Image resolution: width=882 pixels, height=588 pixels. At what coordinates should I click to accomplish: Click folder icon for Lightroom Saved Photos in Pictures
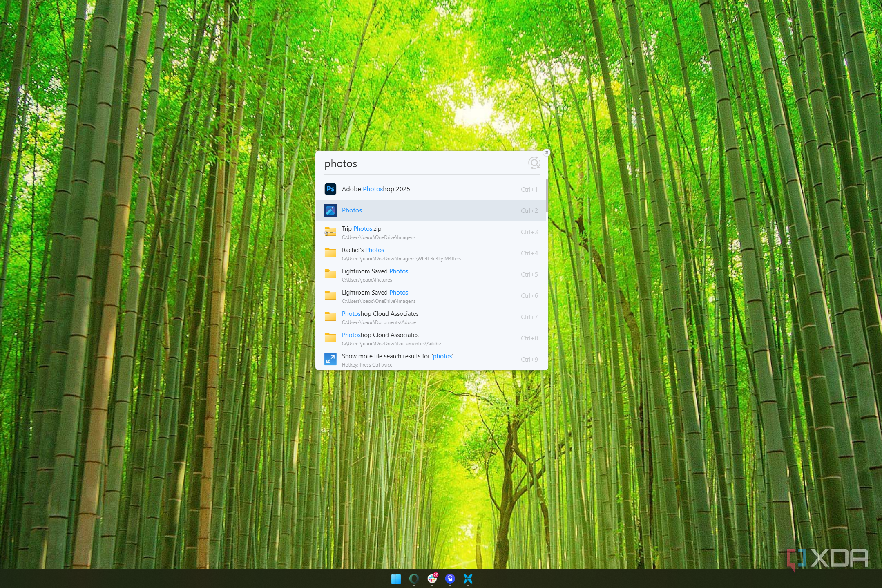(330, 274)
